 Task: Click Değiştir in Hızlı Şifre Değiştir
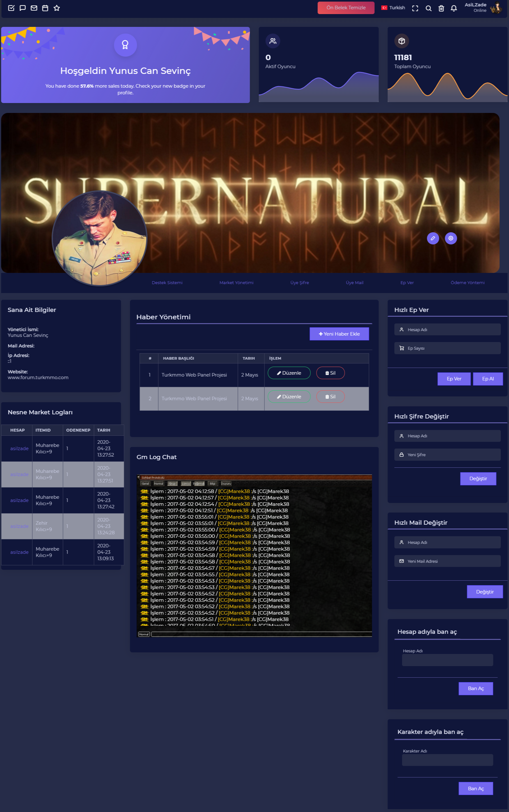pyautogui.click(x=478, y=478)
